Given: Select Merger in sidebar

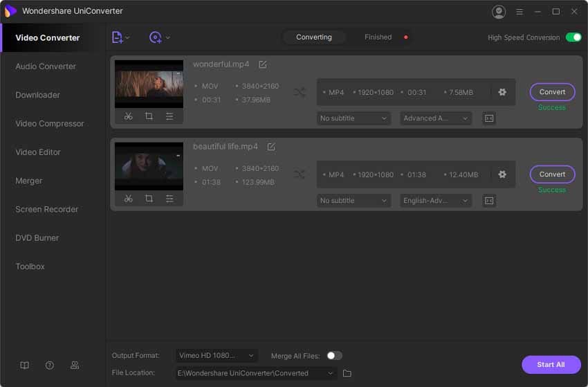Looking at the screenshot, I should [29, 181].
